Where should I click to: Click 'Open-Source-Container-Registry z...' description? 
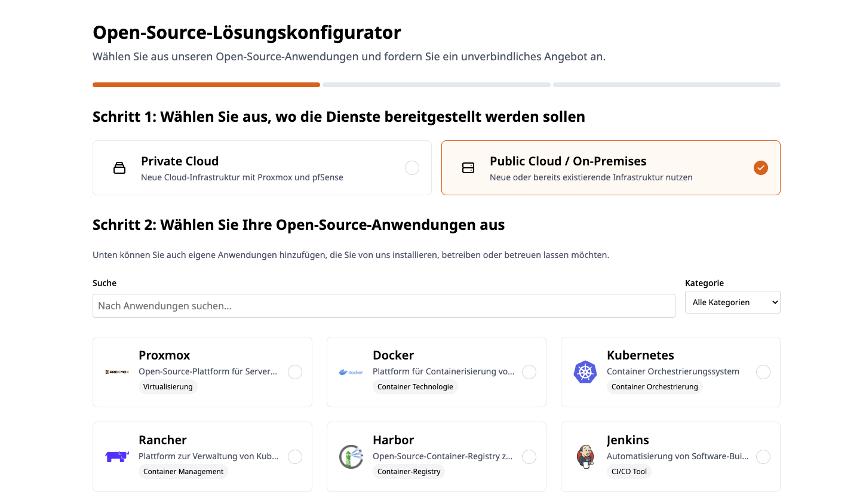click(443, 456)
